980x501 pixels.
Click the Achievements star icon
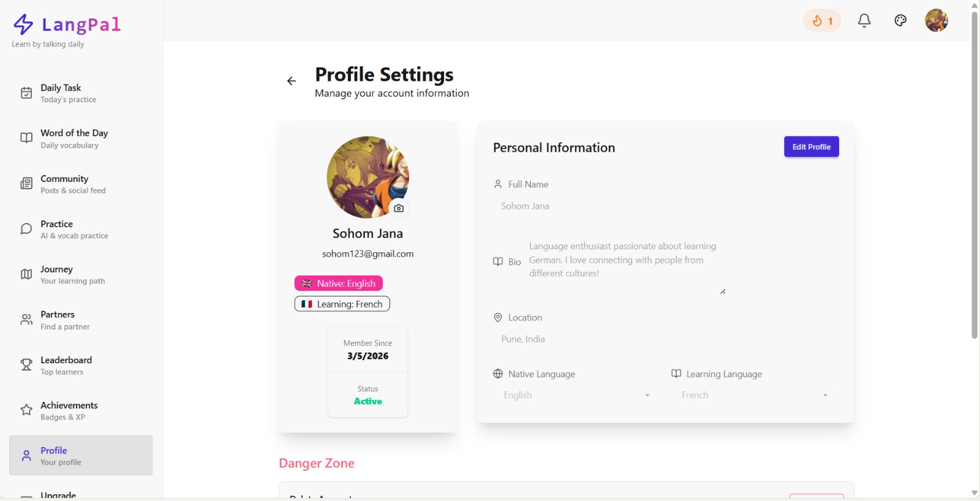coord(25,410)
